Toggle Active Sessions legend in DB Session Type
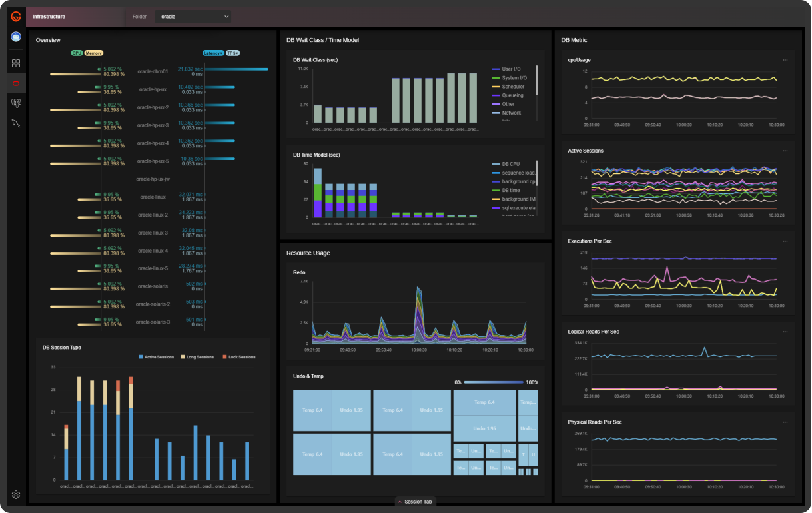This screenshot has width=812, height=513. [157, 357]
